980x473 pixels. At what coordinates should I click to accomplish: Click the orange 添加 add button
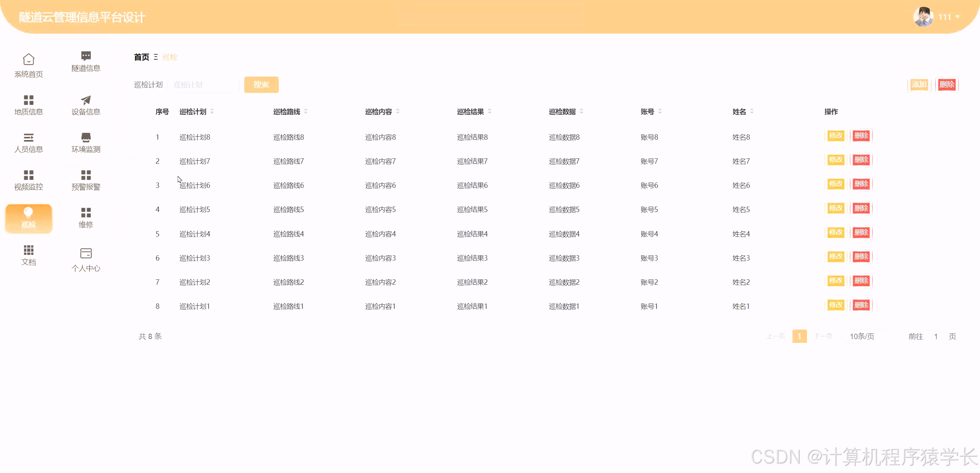(919, 85)
